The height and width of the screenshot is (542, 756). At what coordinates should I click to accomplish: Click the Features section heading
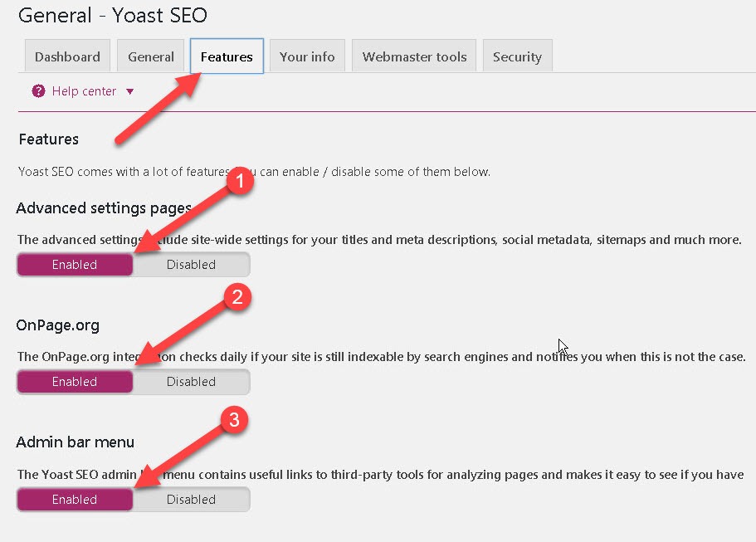click(x=48, y=139)
